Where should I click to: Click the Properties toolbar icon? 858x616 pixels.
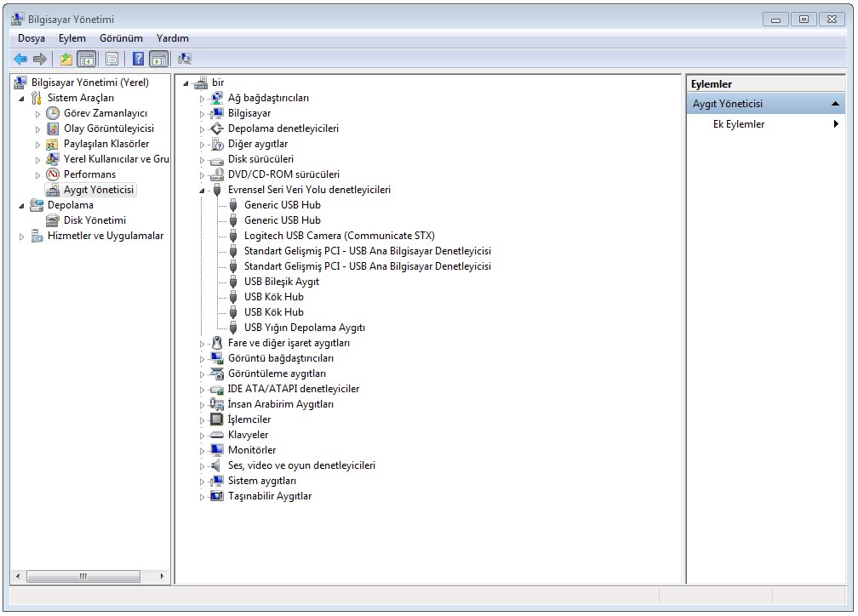click(x=112, y=59)
